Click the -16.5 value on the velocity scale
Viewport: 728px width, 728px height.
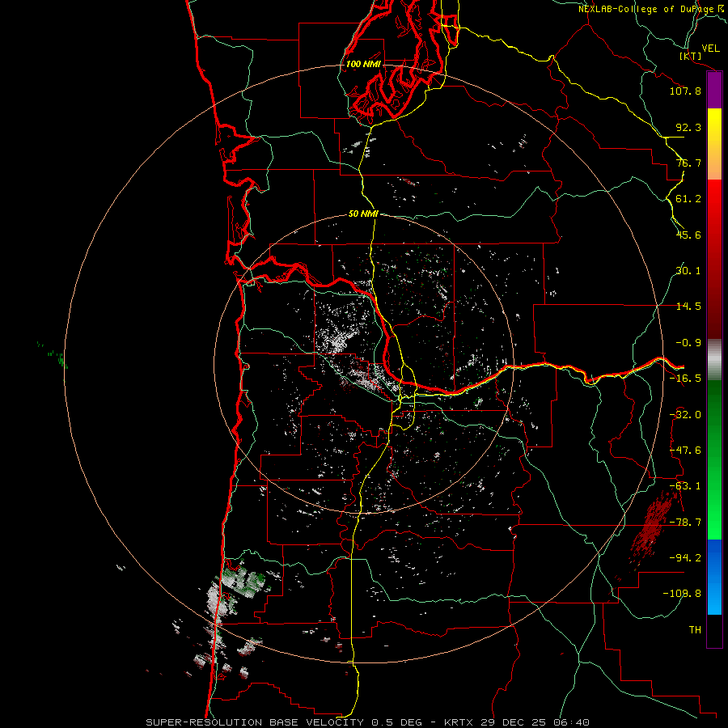pos(685,379)
